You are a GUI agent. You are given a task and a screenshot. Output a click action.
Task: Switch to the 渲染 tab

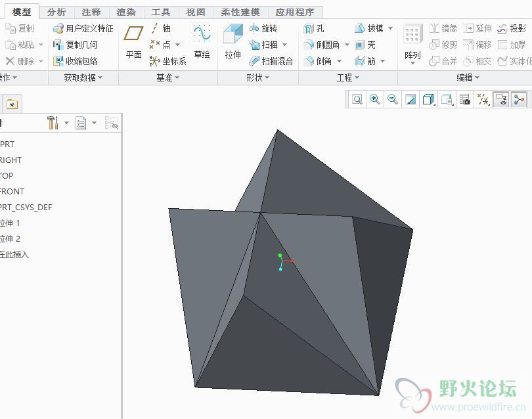[x=126, y=12]
